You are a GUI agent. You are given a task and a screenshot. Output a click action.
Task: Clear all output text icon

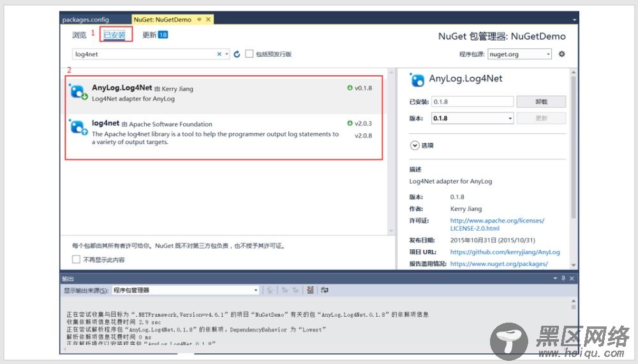click(311, 290)
